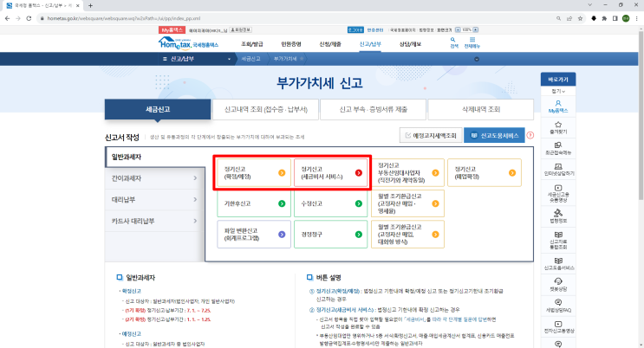Open 세금신고용 숏폼영상 in the sidebar
Image resolution: width=644 pixels, height=348 pixels.
click(x=557, y=194)
